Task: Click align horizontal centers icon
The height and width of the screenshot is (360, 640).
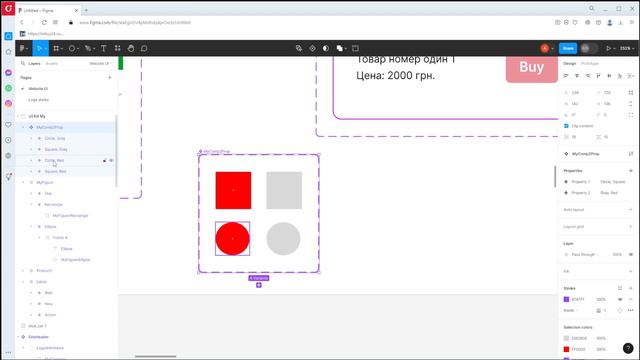Action: pyautogui.click(x=577, y=76)
